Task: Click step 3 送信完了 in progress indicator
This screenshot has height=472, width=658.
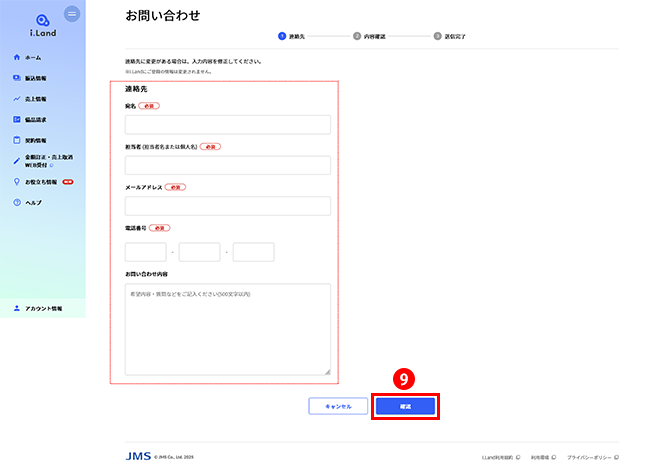Action: click(449, 37)
